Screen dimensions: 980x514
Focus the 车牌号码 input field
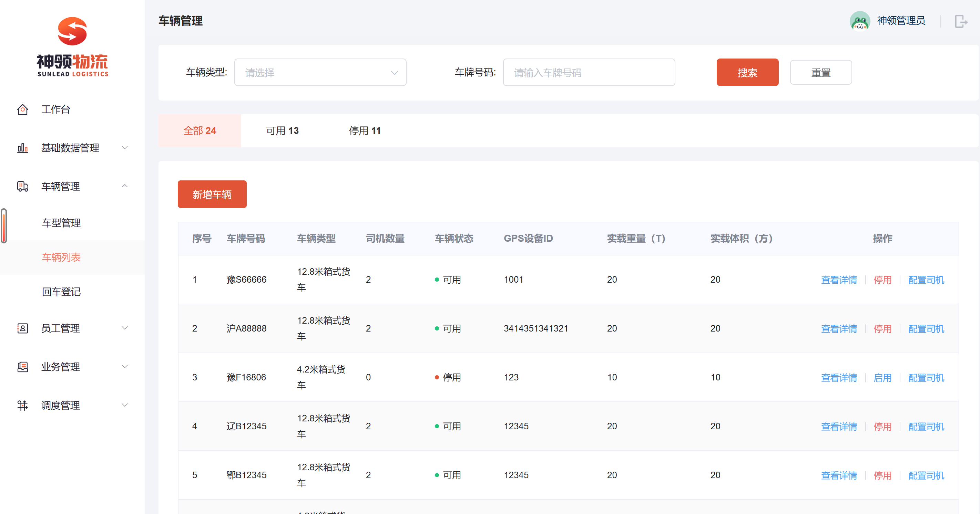pyautogui.click(x=589, y=72)
